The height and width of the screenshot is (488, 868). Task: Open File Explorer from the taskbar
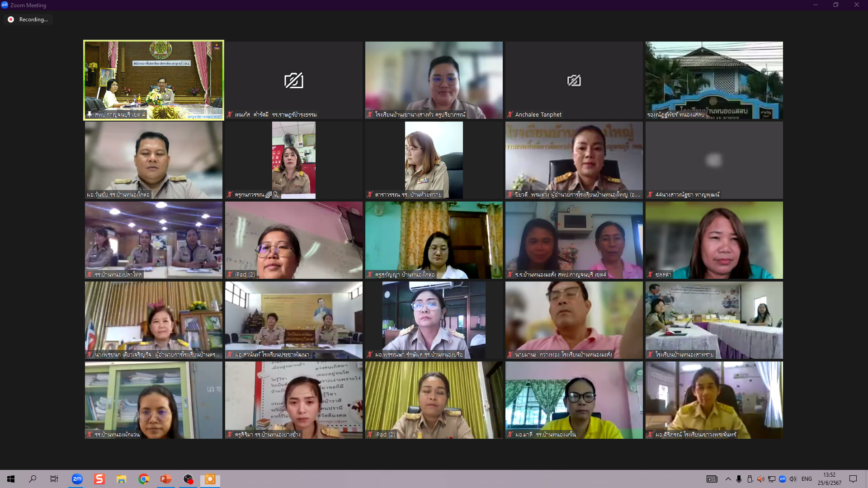(122, 479)
